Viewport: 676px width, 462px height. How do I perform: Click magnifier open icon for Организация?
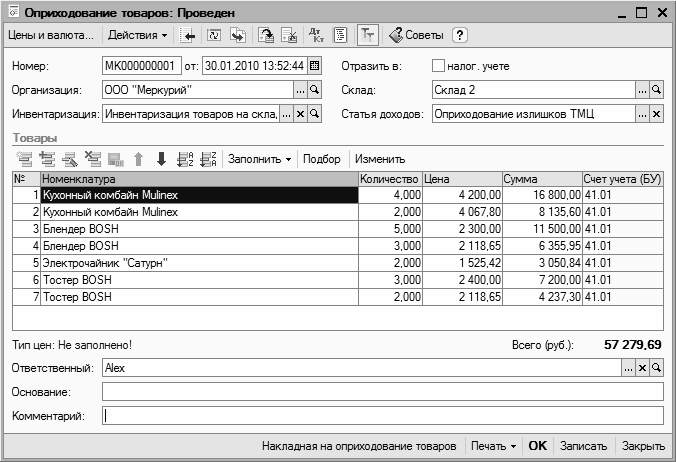pyautogui.click(x=315, y=90)
